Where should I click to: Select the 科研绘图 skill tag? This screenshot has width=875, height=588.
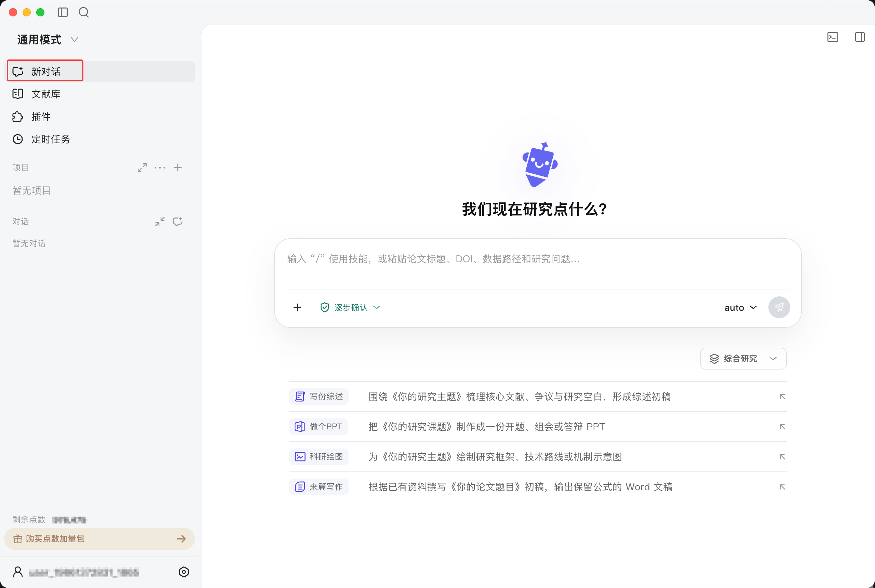tap(319, 456)
